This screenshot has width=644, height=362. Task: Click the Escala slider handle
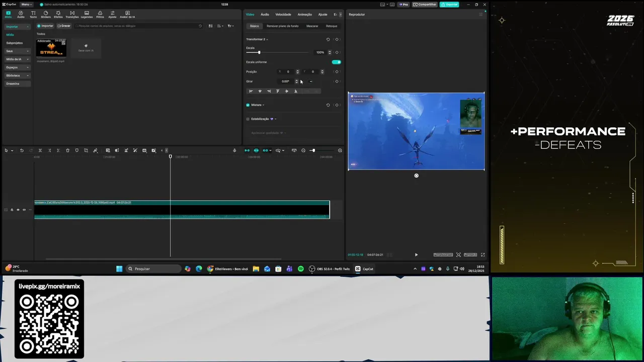pyautogui.click(x=259, y=52)
